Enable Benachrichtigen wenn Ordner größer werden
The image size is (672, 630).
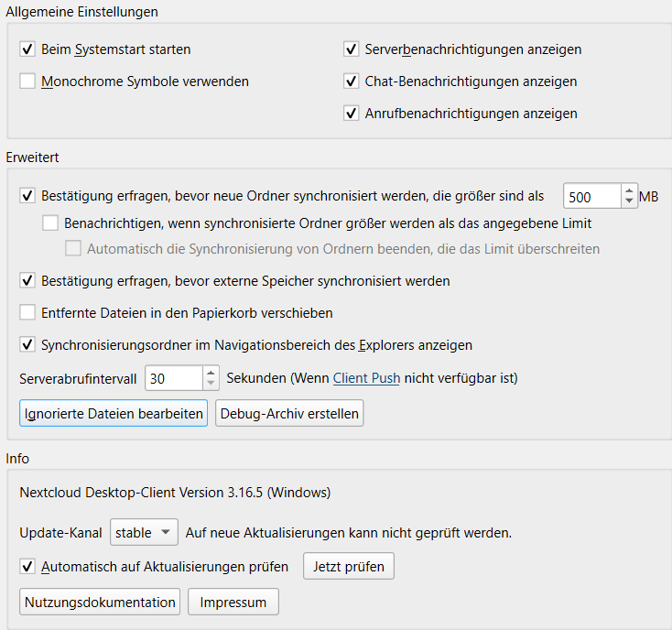click(50, 223)
